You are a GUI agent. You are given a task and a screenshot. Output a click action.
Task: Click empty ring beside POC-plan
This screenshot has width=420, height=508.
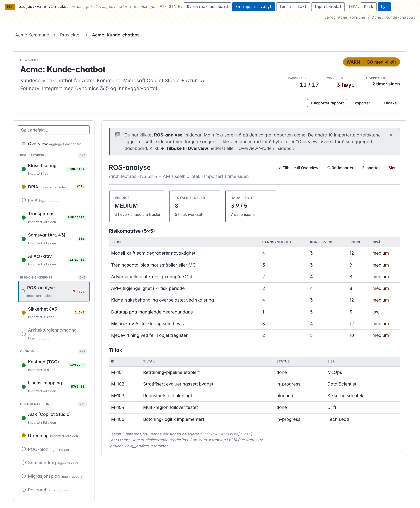click(x=23, y=449)
